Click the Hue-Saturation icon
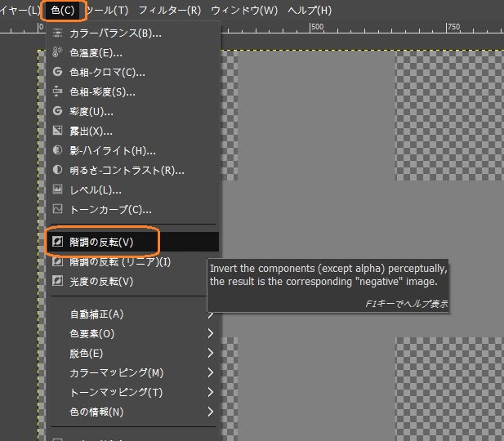504x441 pixels. point(57,91)
